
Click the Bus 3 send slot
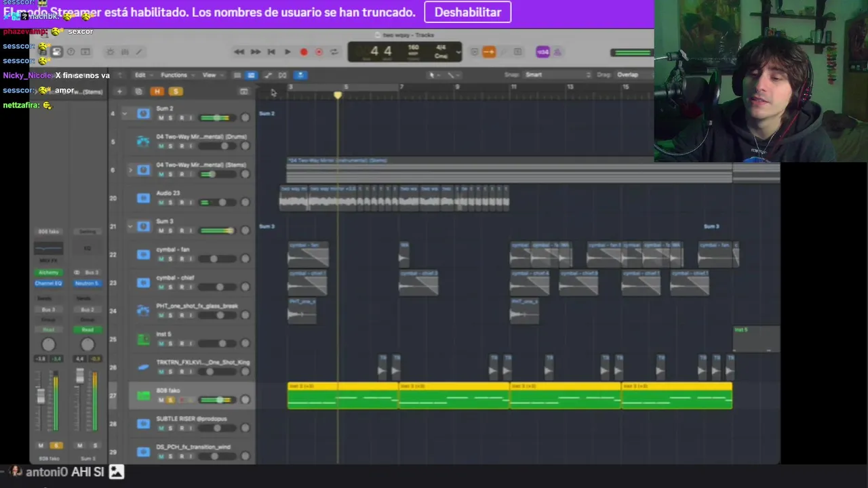click(48, 310)
